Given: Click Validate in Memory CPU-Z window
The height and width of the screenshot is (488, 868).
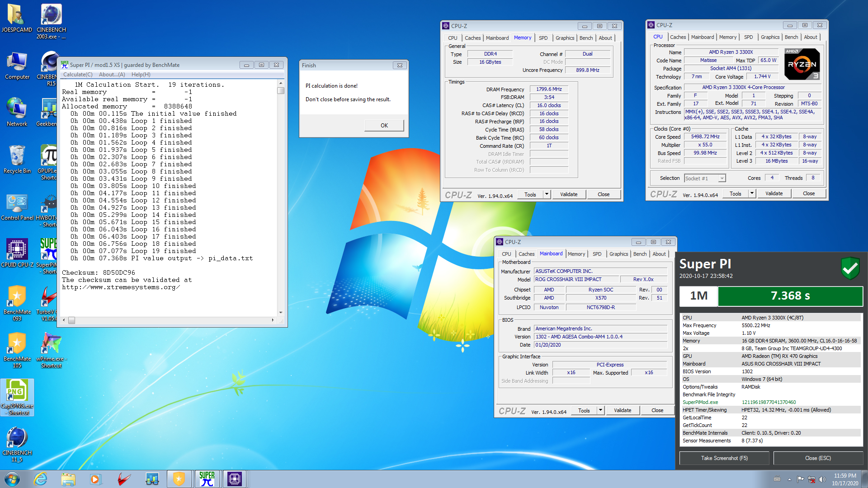Looking at the screenshot, I should pos(569,194).
